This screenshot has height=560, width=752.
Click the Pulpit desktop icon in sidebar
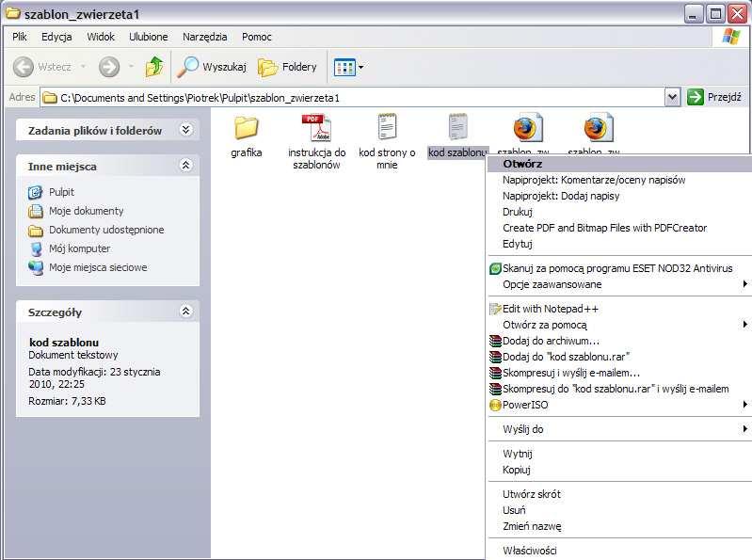coord(35,192)
